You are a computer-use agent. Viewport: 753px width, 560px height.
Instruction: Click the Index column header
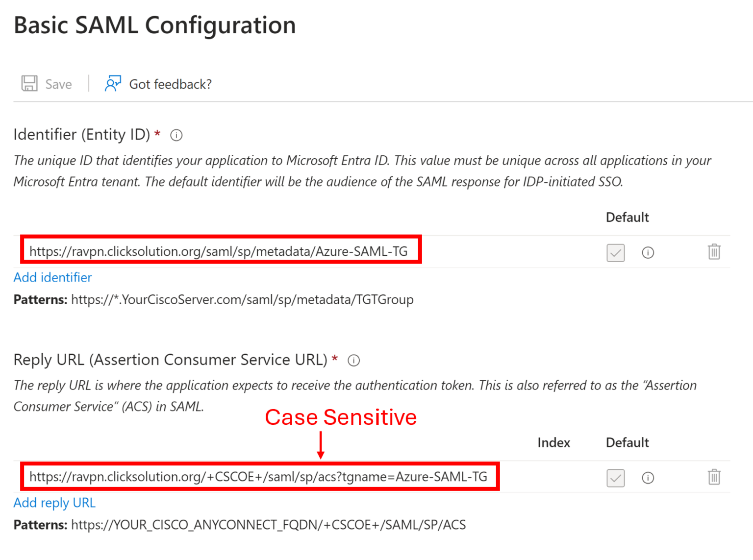(553, 442)
